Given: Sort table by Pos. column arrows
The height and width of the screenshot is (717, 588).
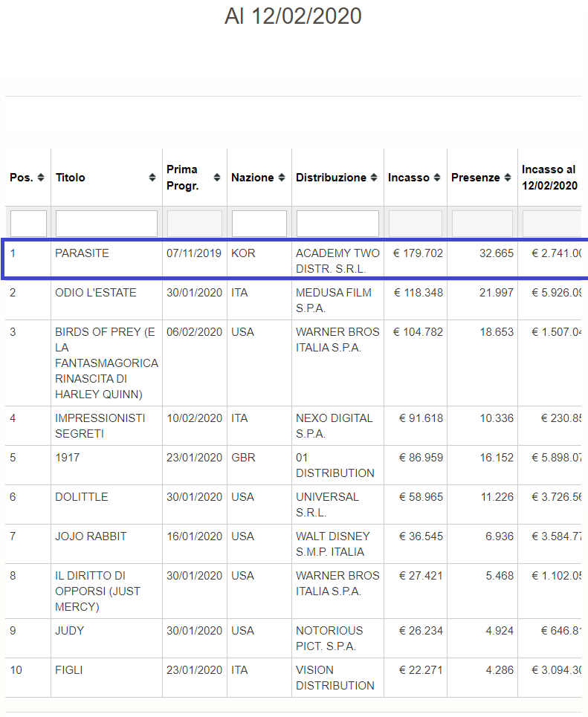Looking at the screenshot, I should (41, 178).
